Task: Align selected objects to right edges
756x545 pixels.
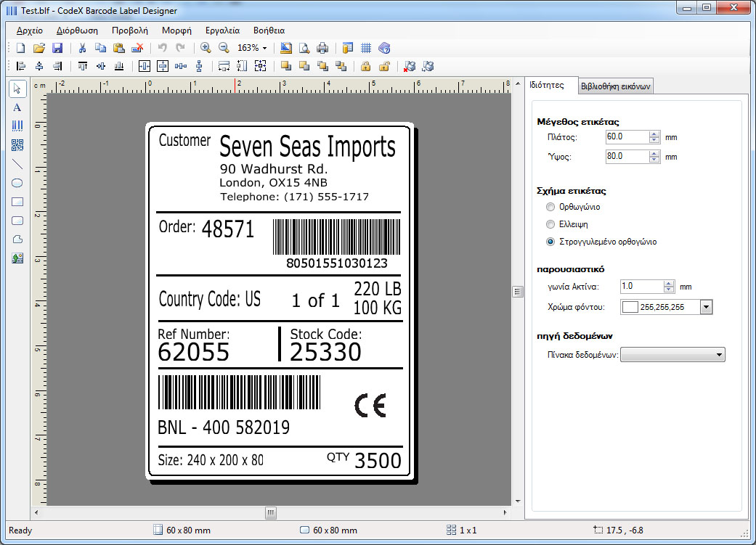Action: (x=57, y=66)
